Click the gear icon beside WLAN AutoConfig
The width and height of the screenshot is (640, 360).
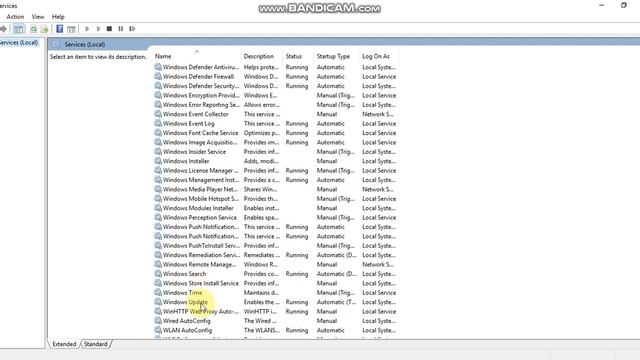coord(158,330)
